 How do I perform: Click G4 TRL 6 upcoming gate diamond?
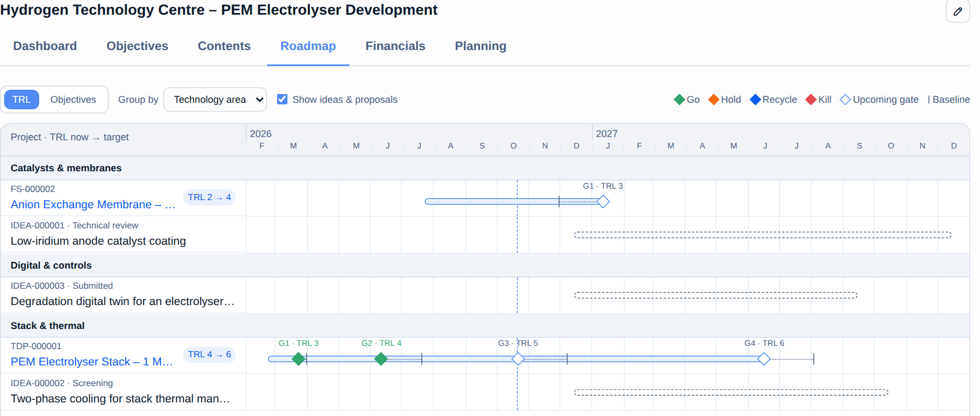click(764, 359)
